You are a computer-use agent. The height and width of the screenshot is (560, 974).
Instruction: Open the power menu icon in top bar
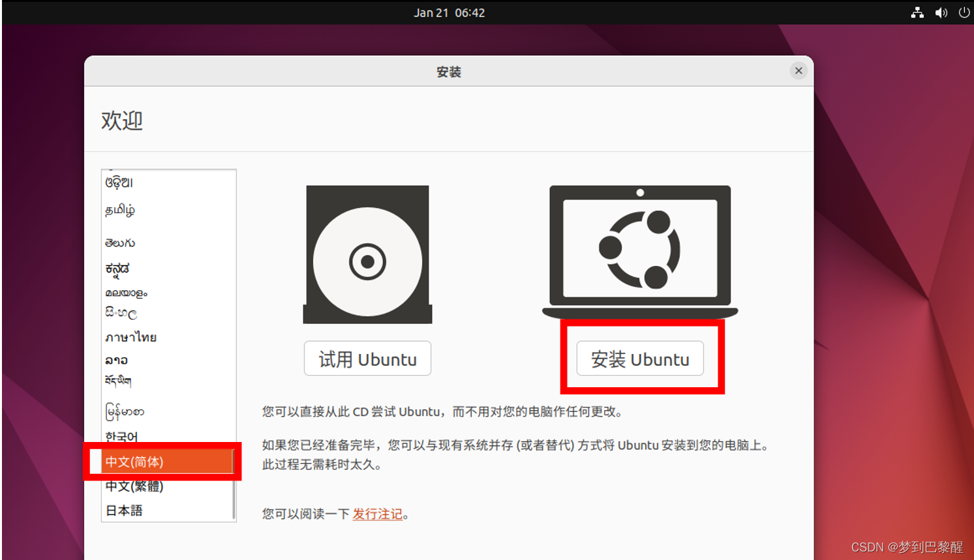coord(964,12)
